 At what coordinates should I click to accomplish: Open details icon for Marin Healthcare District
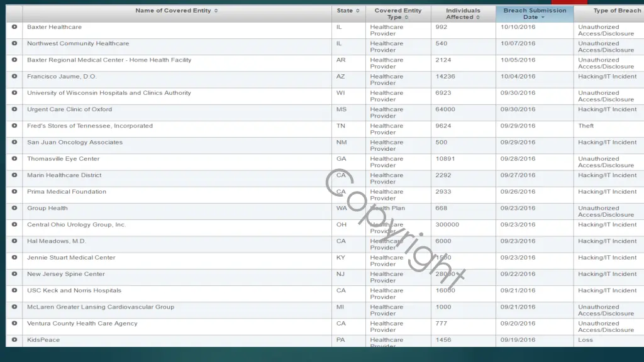(14, 175)
